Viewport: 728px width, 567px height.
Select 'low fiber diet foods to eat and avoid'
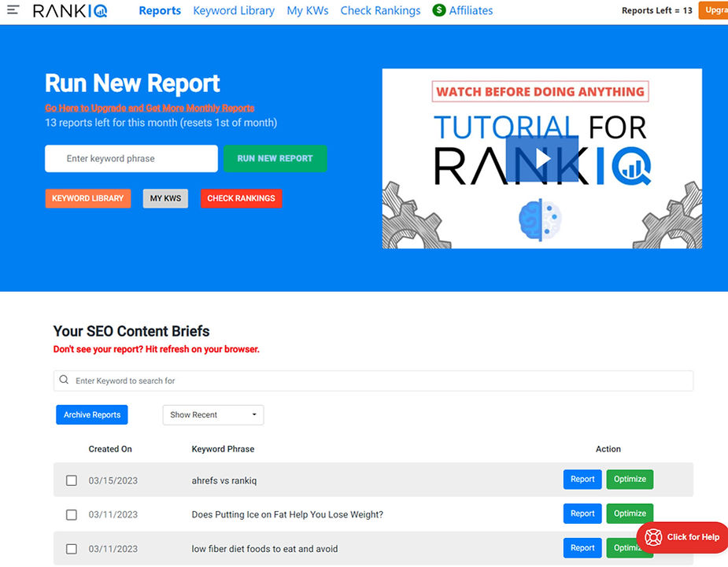click(x=264, y=549)
